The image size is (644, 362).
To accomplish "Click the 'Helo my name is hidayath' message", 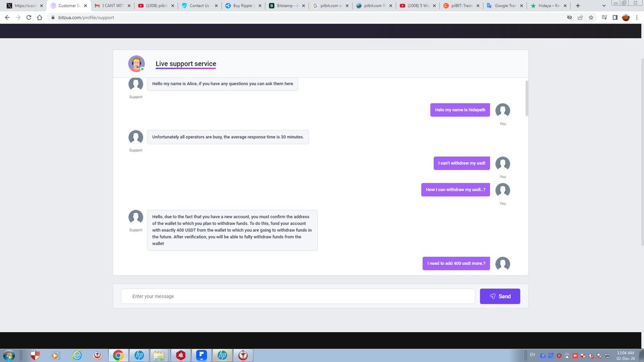I will (x=460, y=110).
